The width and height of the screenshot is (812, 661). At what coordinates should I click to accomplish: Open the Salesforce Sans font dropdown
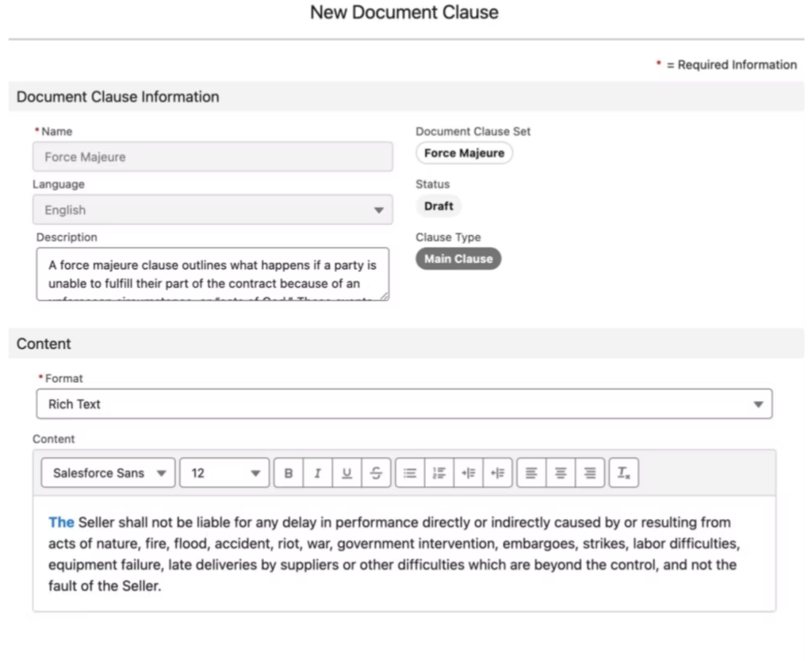[x=107, y=473]
